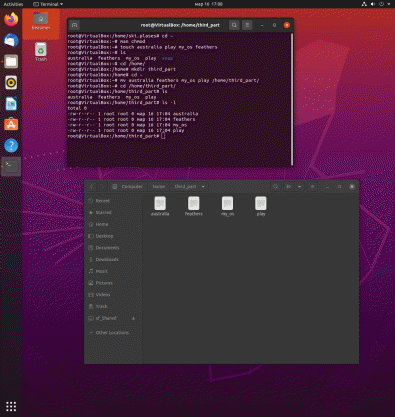
Task: Open Help from the dock
Action: click(x=11, y=146)
